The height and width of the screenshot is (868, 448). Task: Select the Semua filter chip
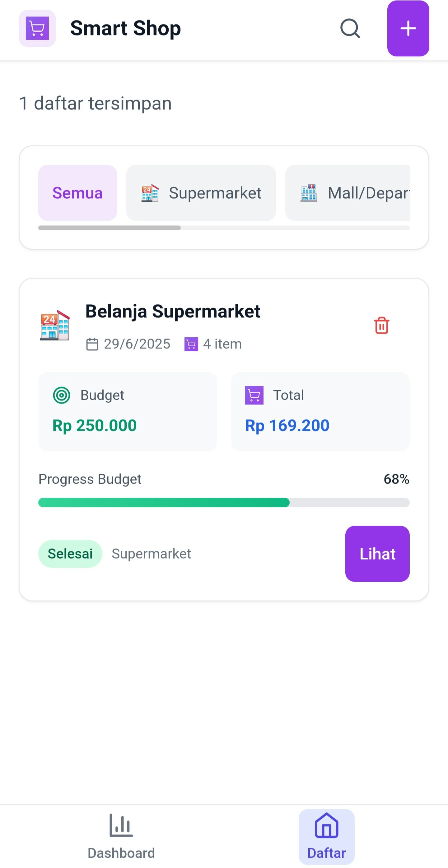[x=77, y=193]
